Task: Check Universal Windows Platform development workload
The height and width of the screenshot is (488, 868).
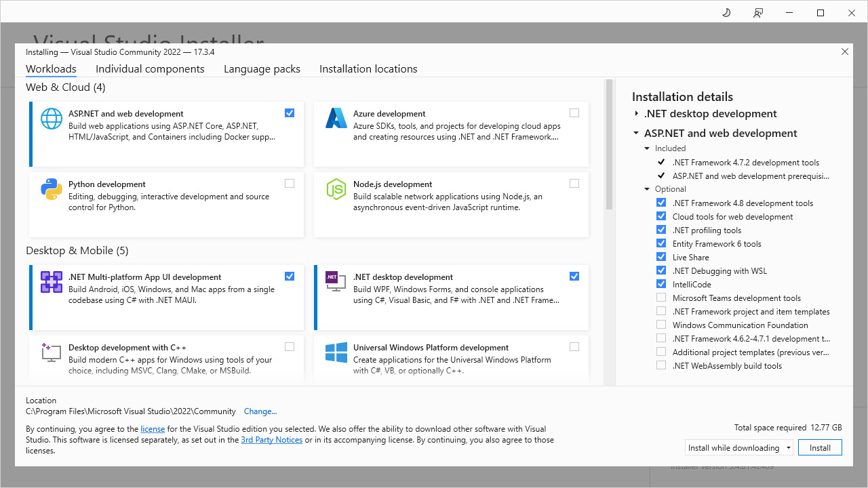Action: tap(574, 346)
